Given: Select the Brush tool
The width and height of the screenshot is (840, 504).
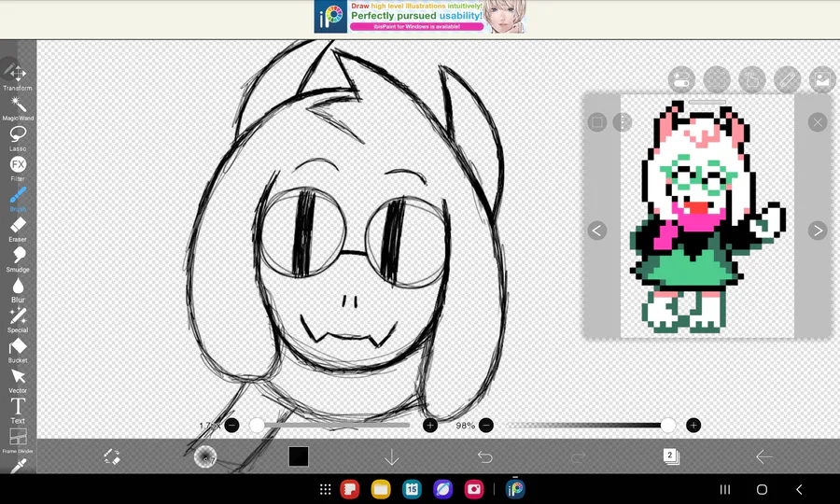Looking at the screenshot, I should 18,199.
